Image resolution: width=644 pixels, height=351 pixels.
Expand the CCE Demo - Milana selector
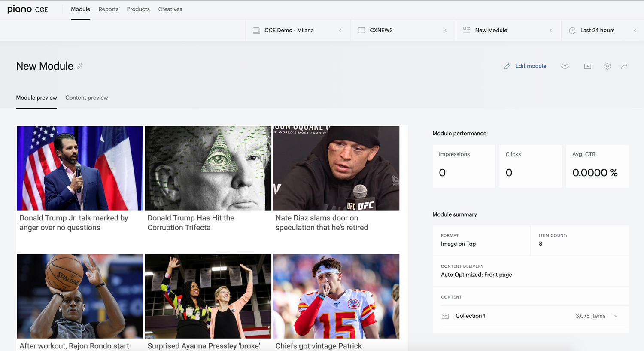pos(298,31)
